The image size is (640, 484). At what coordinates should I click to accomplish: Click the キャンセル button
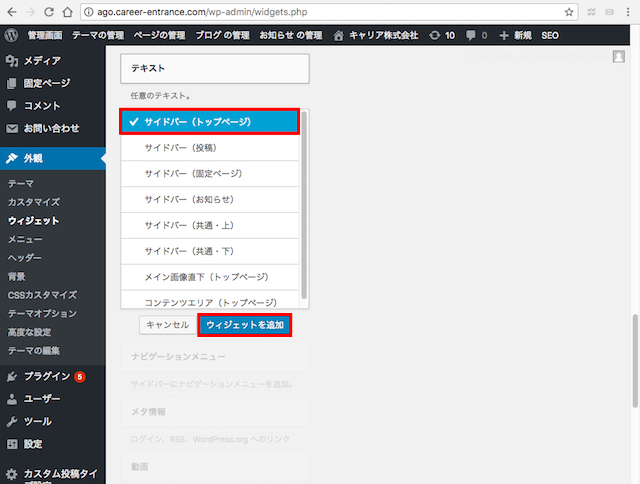pyautogui.click(x=167, y=325)
